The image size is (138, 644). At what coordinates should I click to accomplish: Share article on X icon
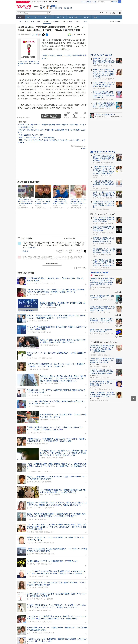point(43,35)
